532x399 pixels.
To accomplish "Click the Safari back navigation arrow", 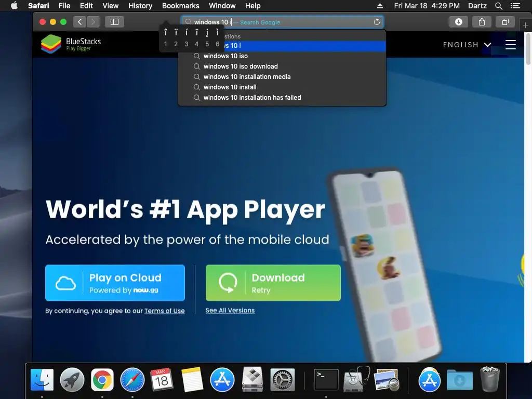I will pos(79,22).
